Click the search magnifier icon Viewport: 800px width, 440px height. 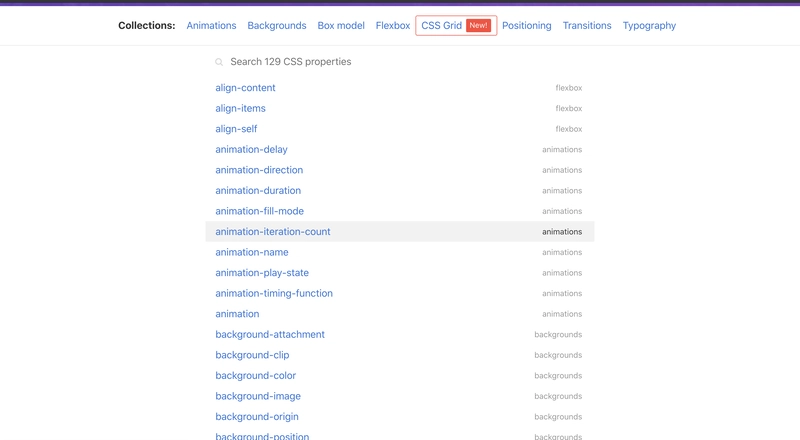point(219,62)
